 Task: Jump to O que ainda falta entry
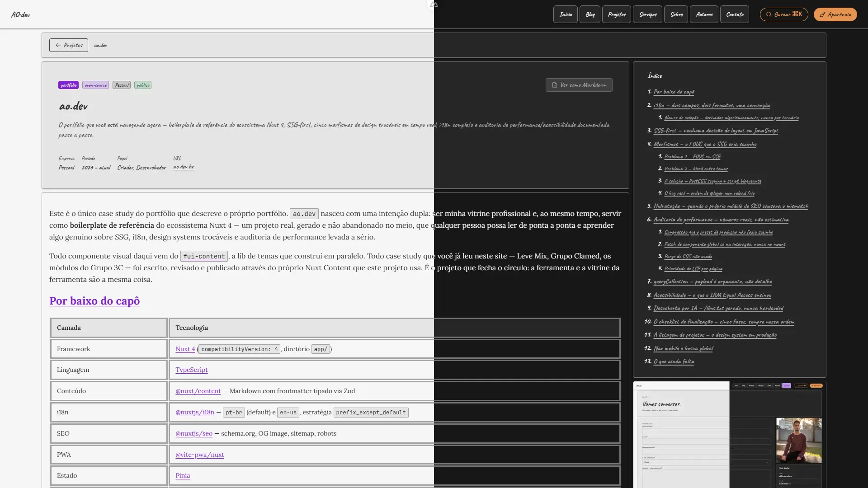[674, 361]
